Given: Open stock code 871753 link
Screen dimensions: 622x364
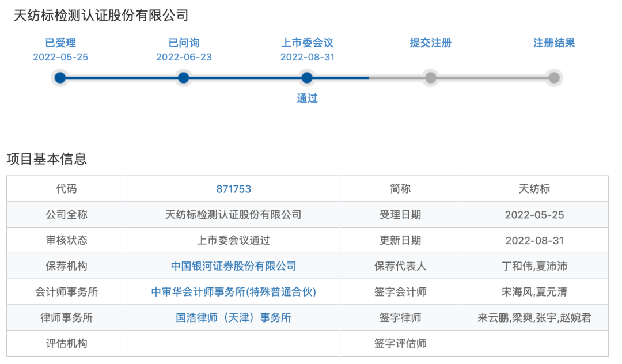Looking at the screenshot, I should (x=233, y=188).
